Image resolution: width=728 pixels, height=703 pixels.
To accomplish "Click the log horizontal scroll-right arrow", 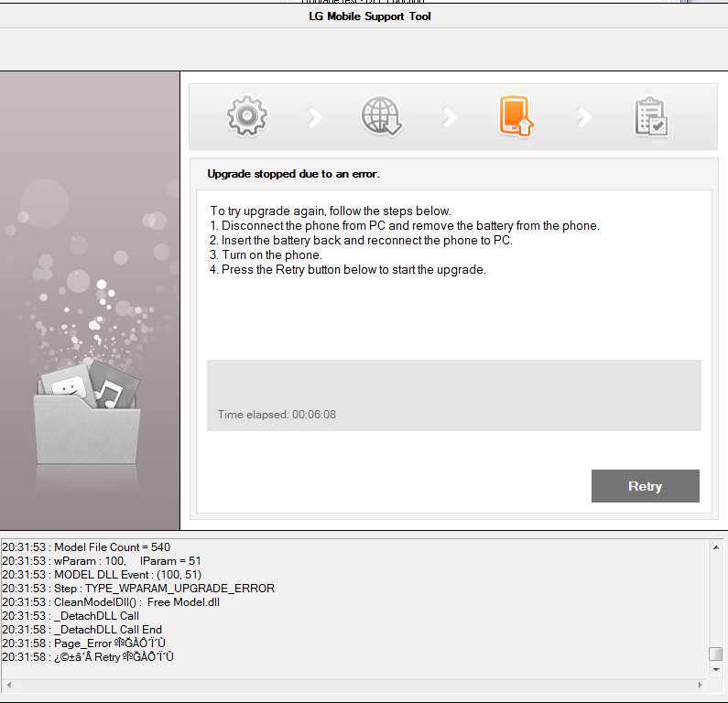I will pos(701,685).
